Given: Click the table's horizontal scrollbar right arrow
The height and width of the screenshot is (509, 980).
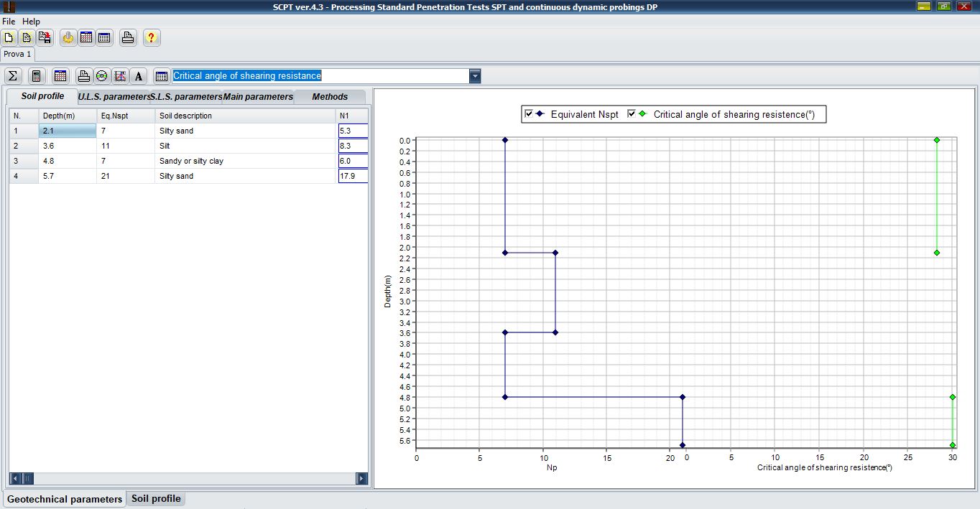Looking at the screenshot, I should point(361,478).
